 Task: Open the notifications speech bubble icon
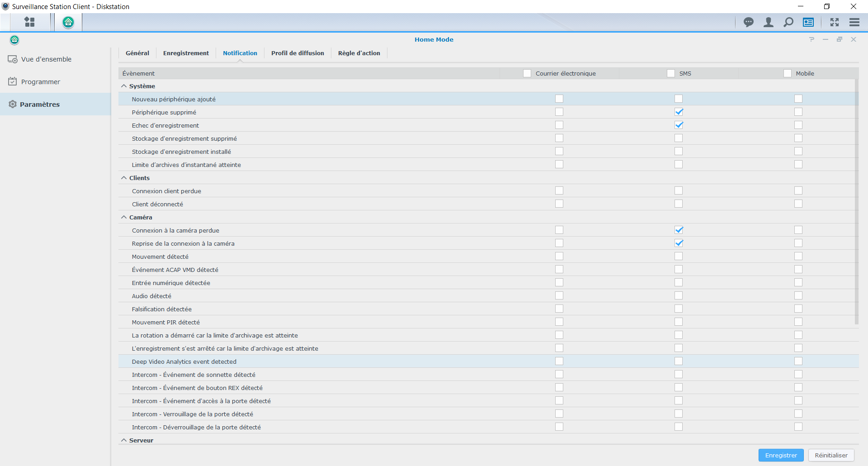click(749, 22)
